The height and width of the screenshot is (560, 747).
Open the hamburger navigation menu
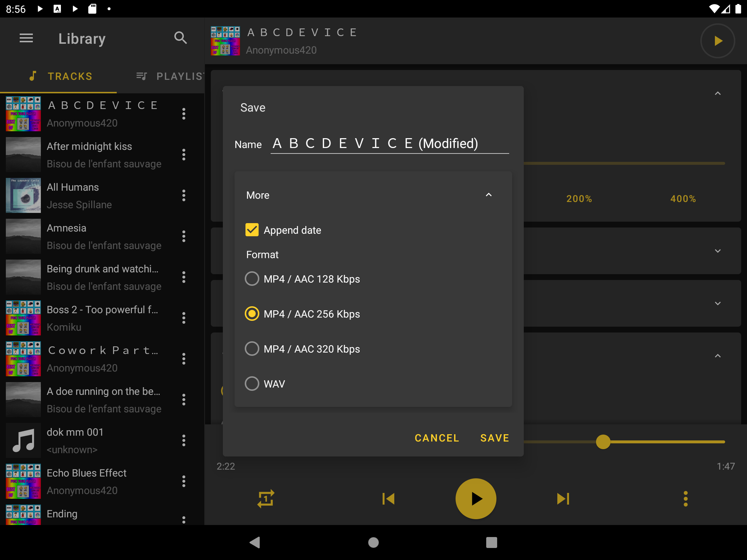[26, 38]
